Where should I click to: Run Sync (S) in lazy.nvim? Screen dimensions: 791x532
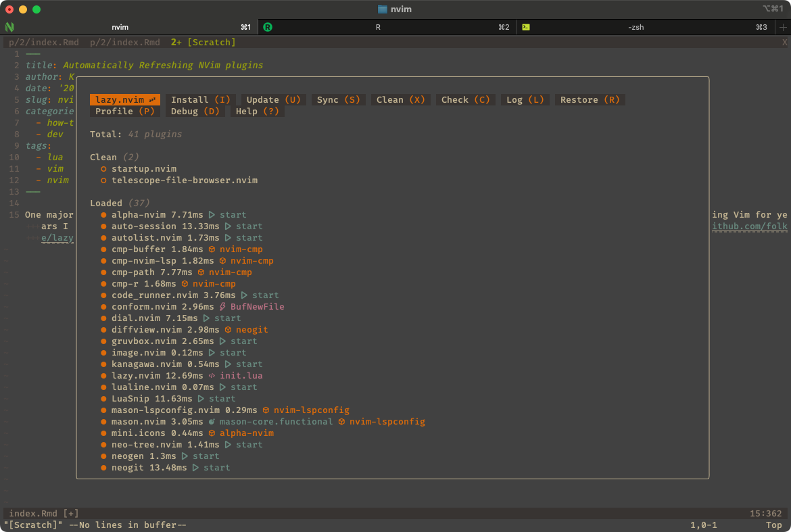click(339, 100)
